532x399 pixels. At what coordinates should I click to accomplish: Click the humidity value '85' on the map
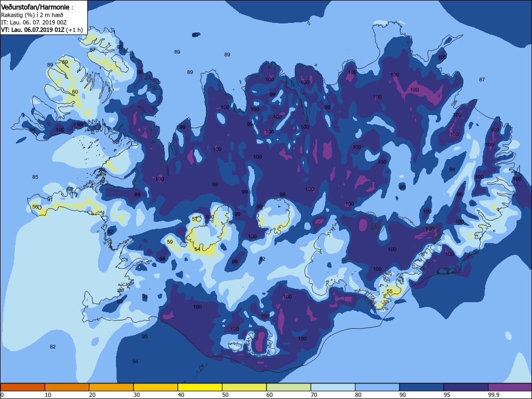[35, 177]
